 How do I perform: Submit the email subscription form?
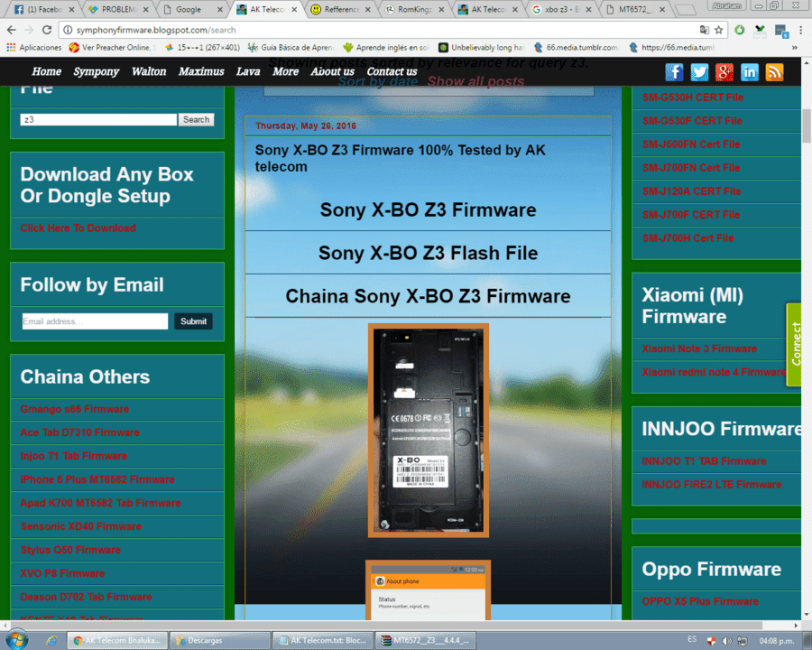(x=193, y=321)
